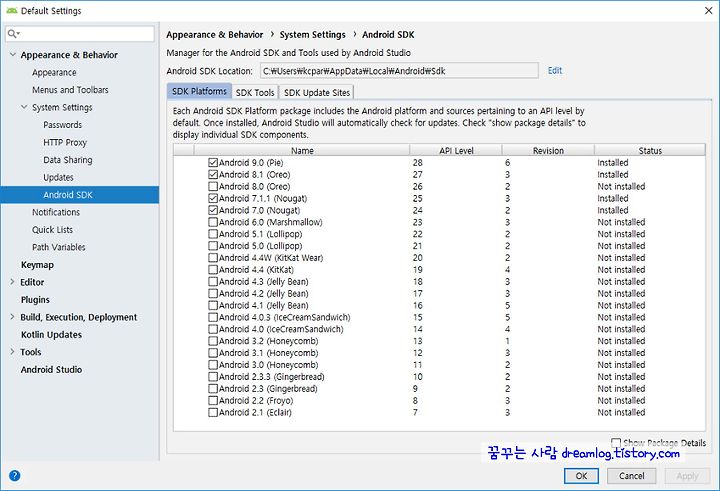Image resolution: width=720 pixels, height=491 pixels.
Task: Click Android 4.2 (Jelly Bean) row name
Action: (x=264, y=293)
